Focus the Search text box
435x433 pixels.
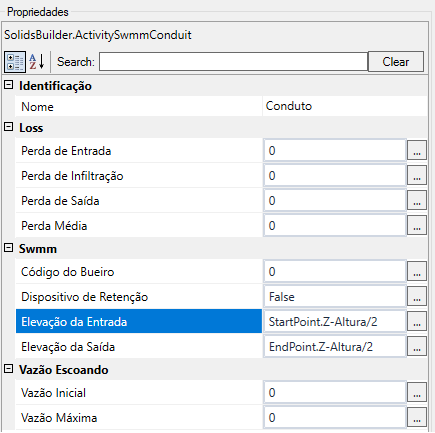233,62
